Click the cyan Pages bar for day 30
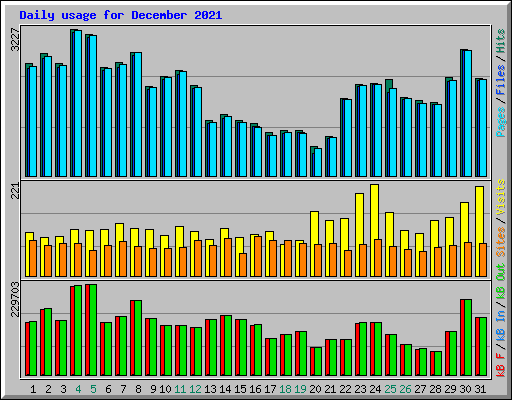Image resolution: width=512 pixels, height=400 pixels. tap(468, 113)
